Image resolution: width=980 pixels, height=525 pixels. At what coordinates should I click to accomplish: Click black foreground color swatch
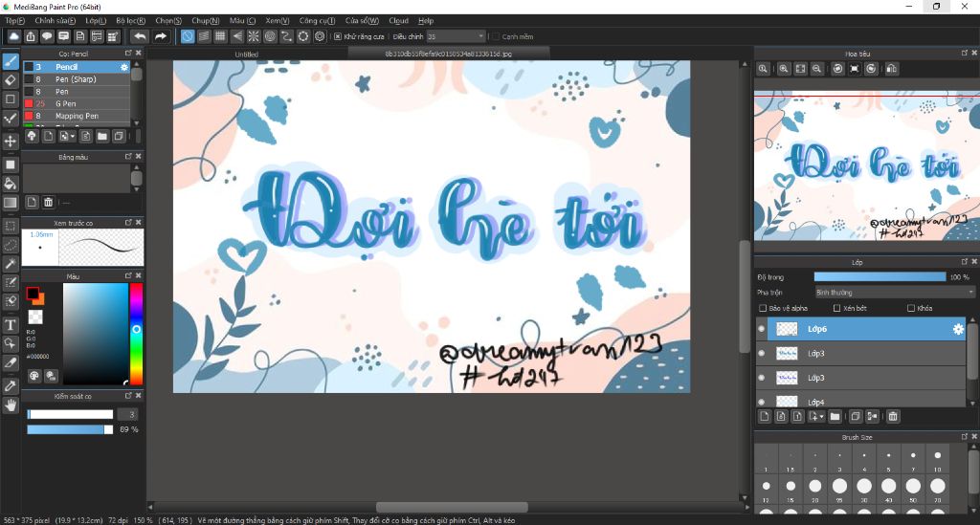point(33,294)
